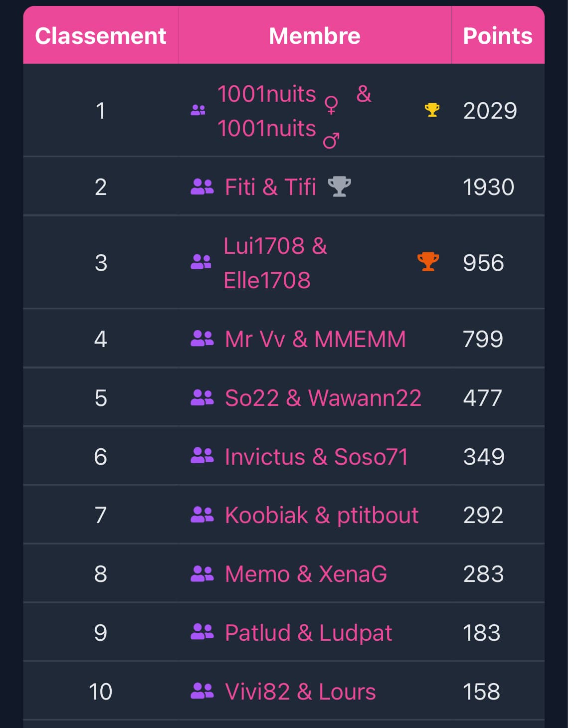Click the couple icon beside Memo & XenaG
588x728 pixels.
(x=202, y=573)
